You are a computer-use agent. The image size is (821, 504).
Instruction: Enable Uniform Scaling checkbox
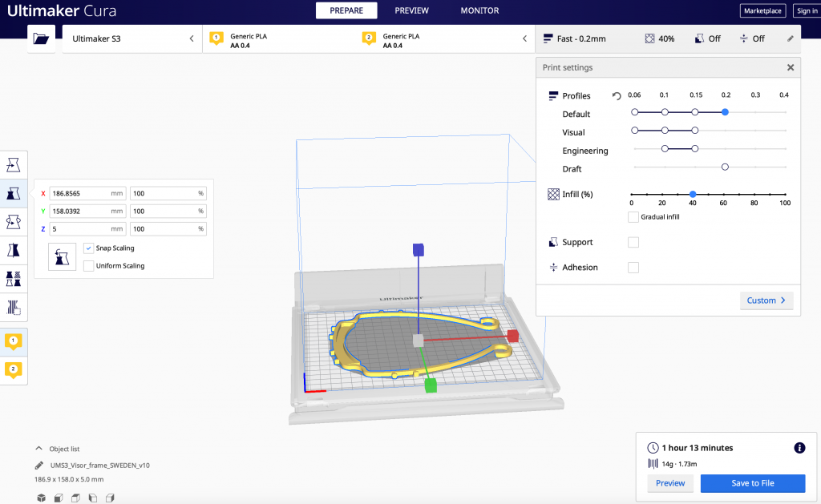click(x=88, y=266)
